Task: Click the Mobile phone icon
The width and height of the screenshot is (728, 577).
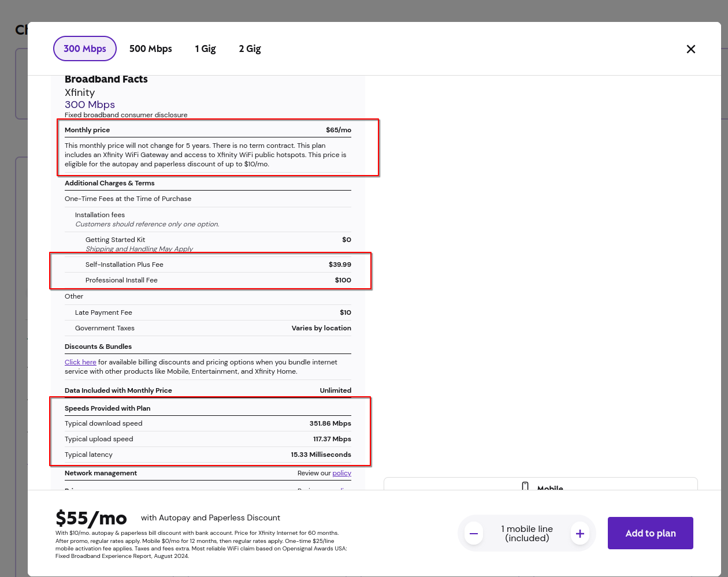Action: click(525, 486)
